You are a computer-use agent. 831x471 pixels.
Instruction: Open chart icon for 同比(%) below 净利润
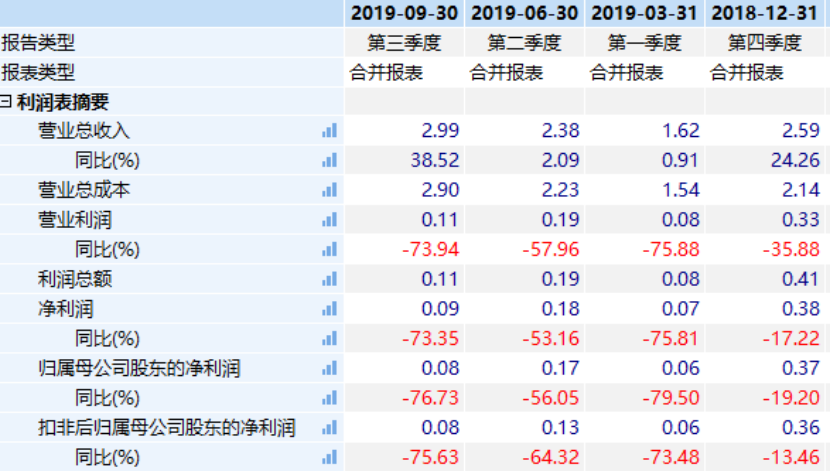329,338
